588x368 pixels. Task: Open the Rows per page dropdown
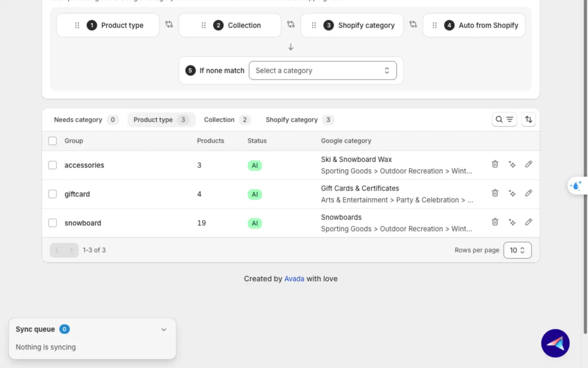pos(517,250)
